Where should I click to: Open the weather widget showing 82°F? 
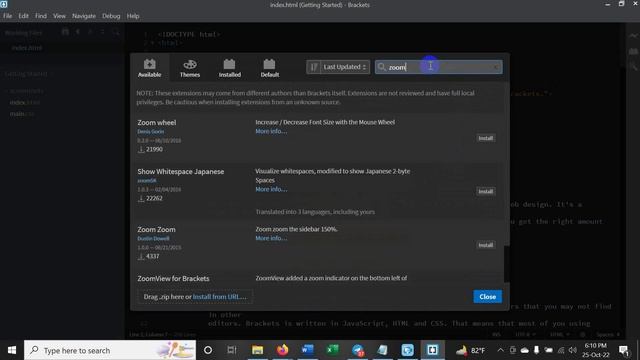coord(471,350)
